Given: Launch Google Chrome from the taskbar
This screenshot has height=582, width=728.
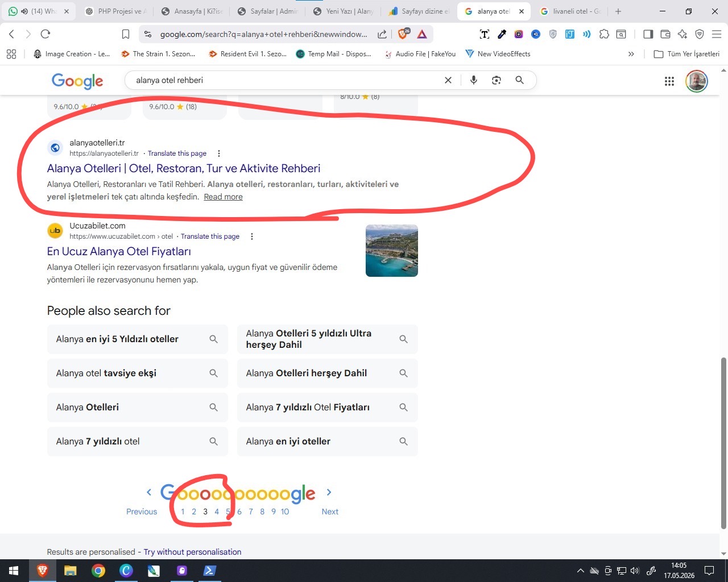Looking at the screenshot, I should pyautogui.click(x=98, y=571).
